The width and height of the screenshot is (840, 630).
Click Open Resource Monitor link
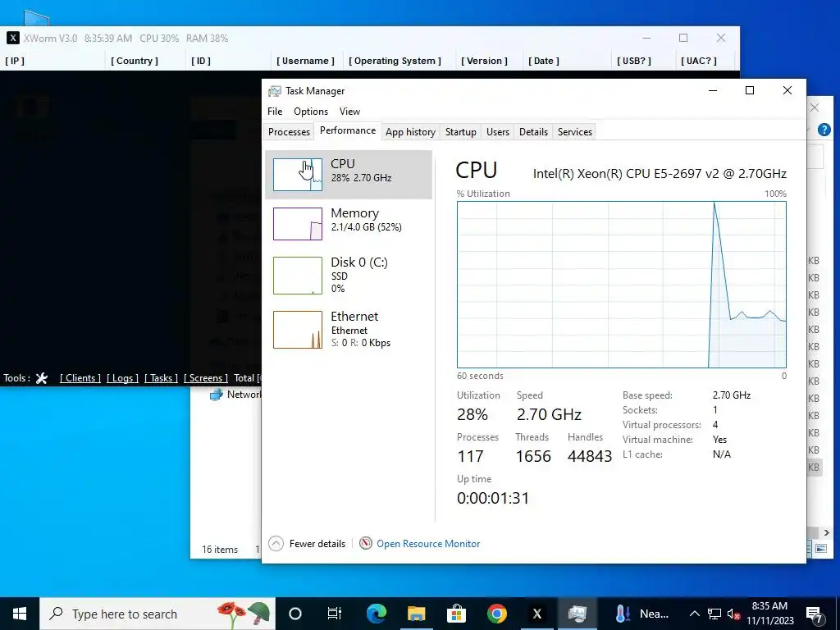(x=428, y=544)
